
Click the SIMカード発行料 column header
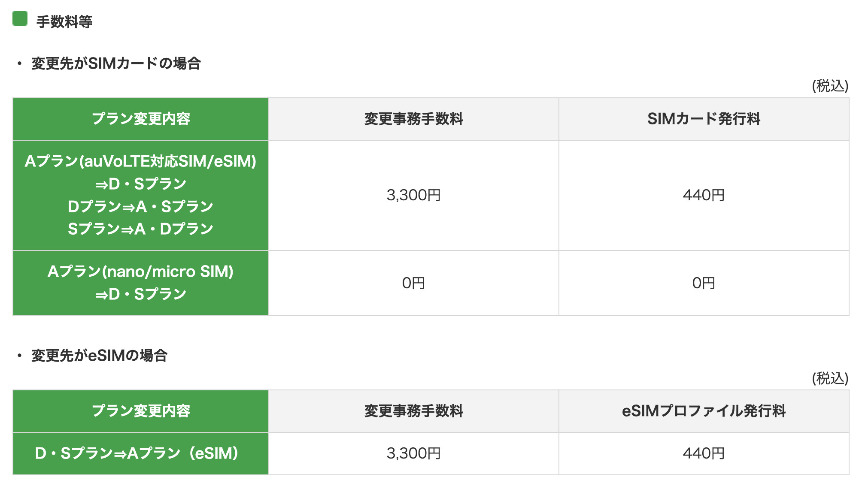click(x=704, y=119)
